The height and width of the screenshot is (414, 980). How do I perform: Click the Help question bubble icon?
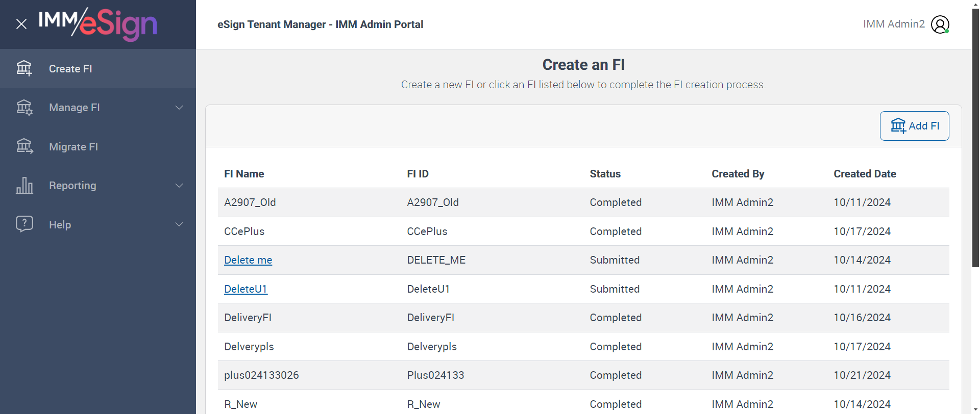point(24,224)
